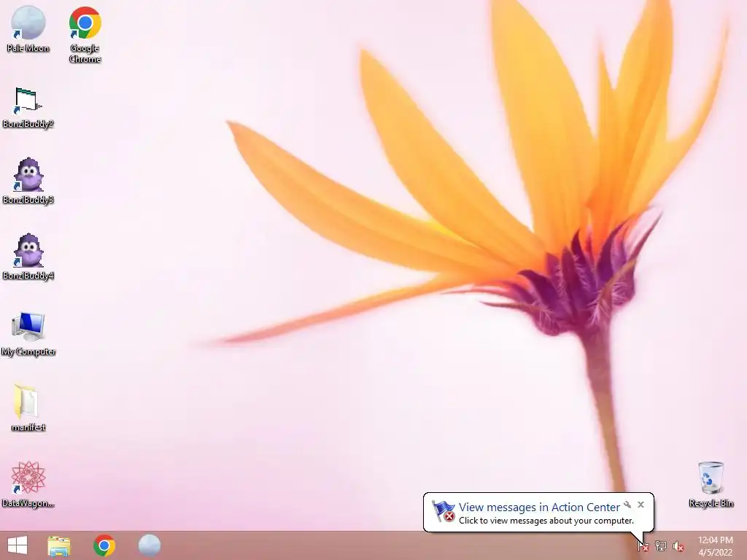Screen dimensions: 747x560
Task: Launch Google Chrome from the desktop shortcut
Action: [85, 34]
